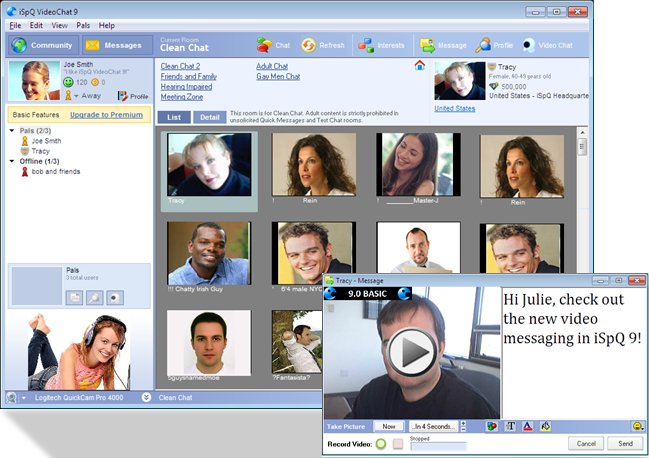Click the double-chevron button in the status bar
Viewport: 649px width, 458px height.
[146, 398]
